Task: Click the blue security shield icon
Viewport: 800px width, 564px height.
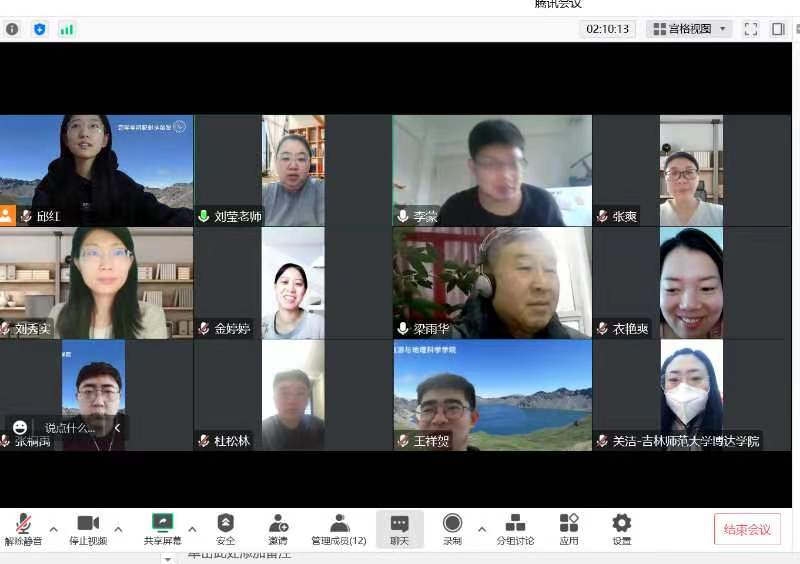Action: tap(40, 29)
